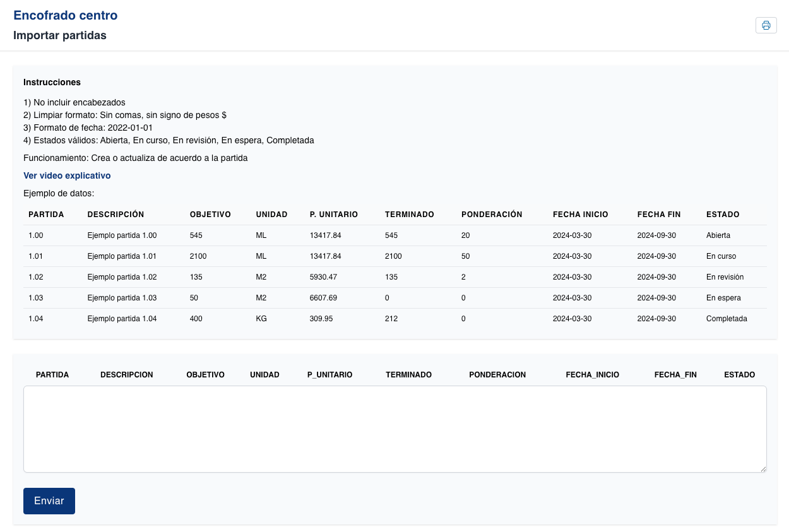Select the OBJETIVO header in the example table
Screen dimensions: 789x532
click(x=210, y=214)
